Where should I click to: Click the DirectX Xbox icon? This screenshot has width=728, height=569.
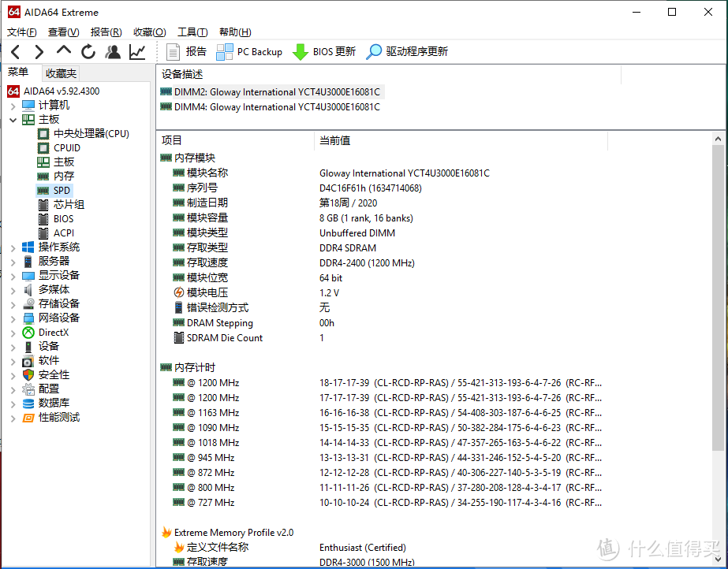point(28,333)
